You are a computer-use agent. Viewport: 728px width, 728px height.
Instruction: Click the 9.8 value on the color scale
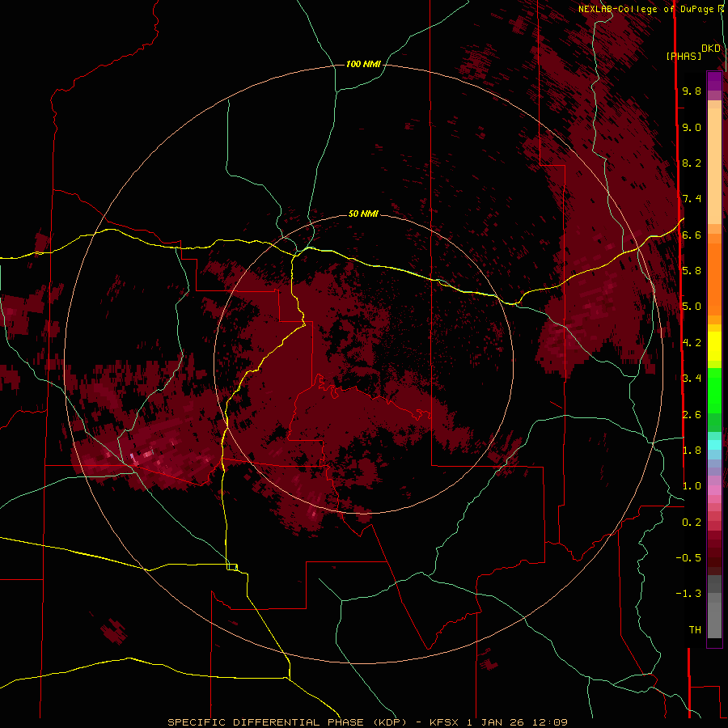click(692, 91)
